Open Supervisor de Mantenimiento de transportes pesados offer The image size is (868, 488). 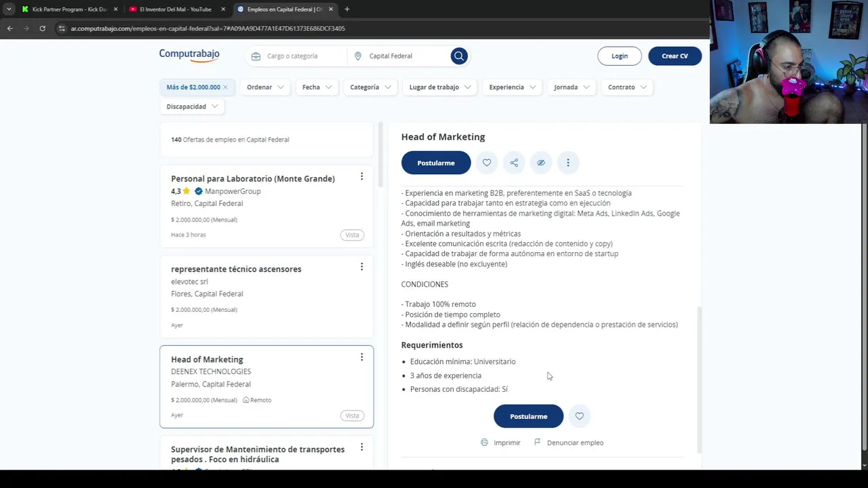click(x=258, y=454)
